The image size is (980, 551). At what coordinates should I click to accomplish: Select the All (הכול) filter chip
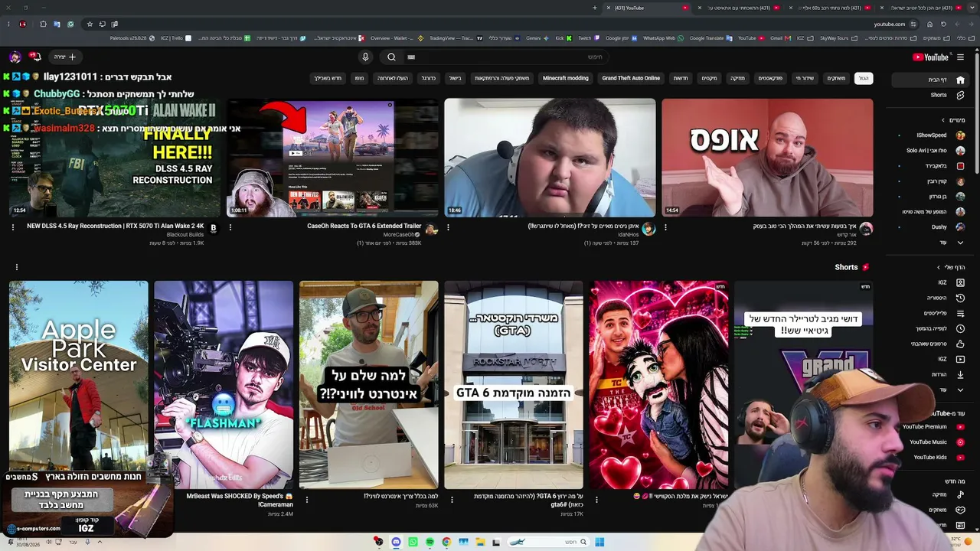[863, 78]
